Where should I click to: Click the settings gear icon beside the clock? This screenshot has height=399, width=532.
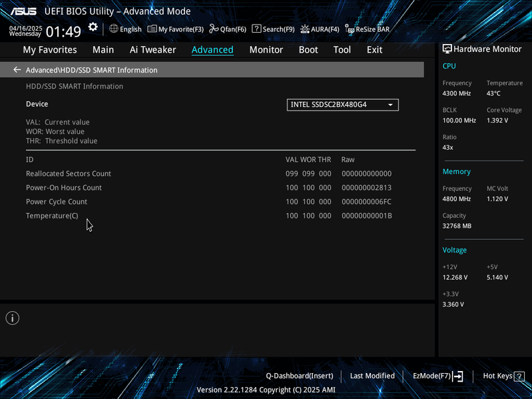[93, 27]
